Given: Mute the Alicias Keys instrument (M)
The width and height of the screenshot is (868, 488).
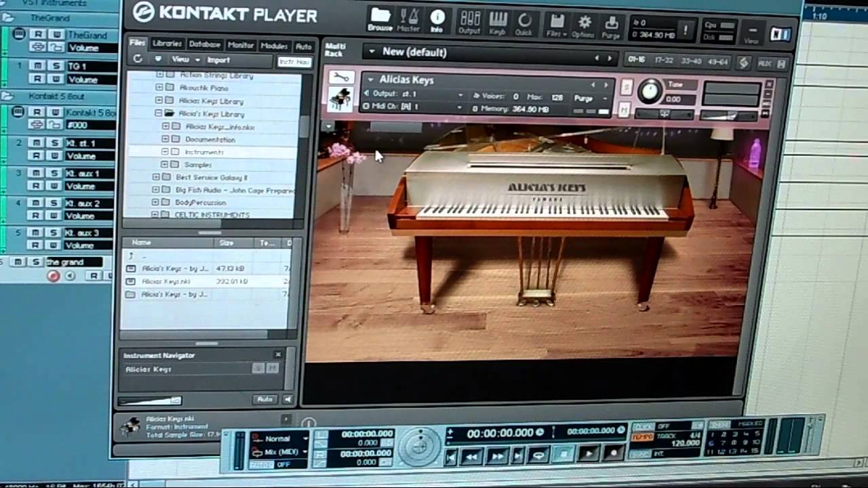Looking at the screenshot, I should [x=625, y=110].
